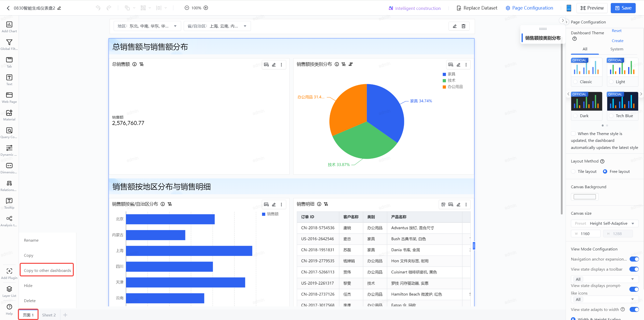Choose Hide from the context menu
Viewport: 644px width, 320px height.
[28, 285]
